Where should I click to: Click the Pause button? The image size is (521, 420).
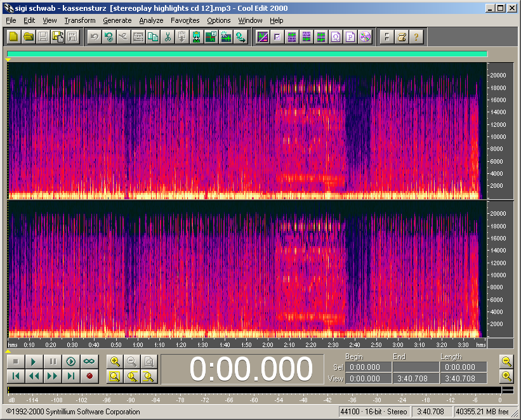pos(53,362)
